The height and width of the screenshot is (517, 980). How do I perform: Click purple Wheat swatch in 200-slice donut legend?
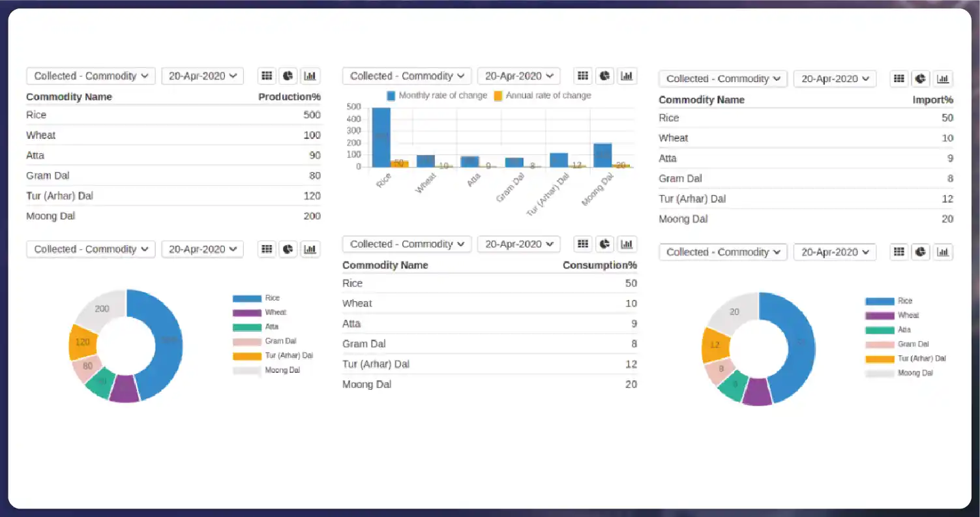coord(247,313)
